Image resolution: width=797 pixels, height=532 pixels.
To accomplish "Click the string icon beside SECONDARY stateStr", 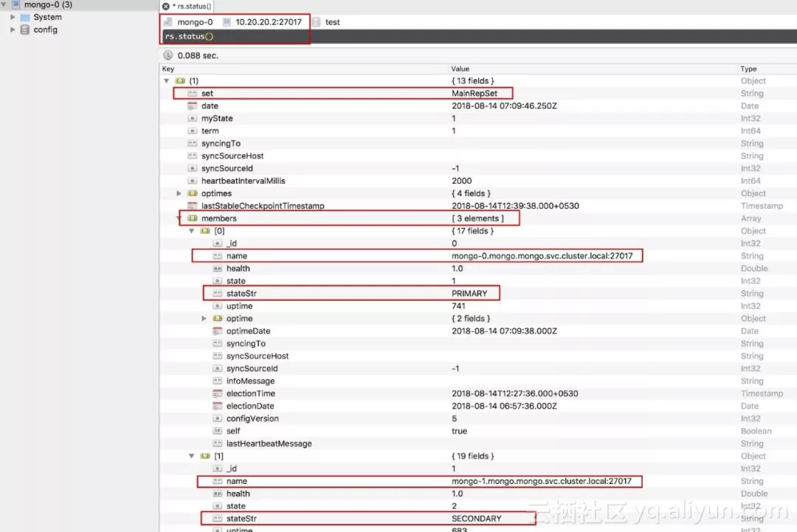I will coord(217,518).
